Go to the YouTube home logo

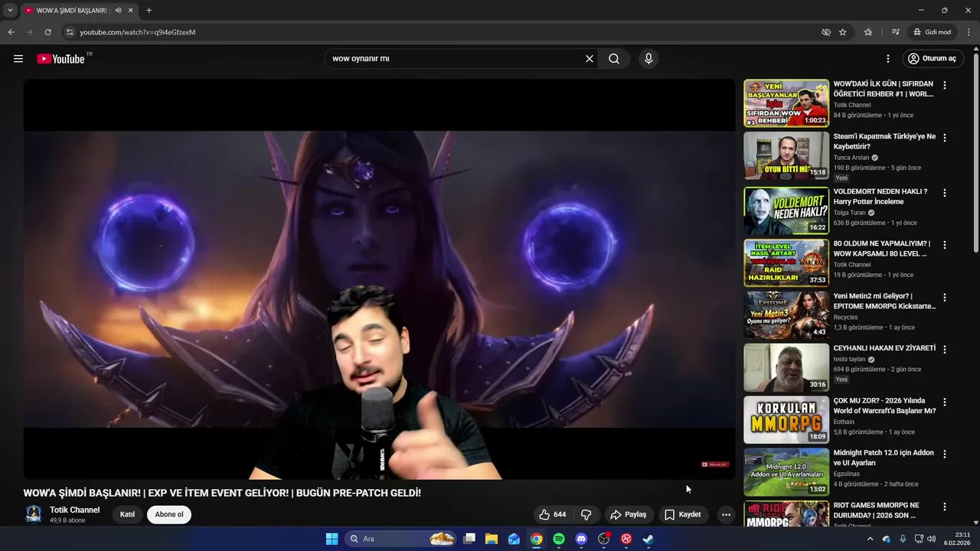tap(60, 59)
